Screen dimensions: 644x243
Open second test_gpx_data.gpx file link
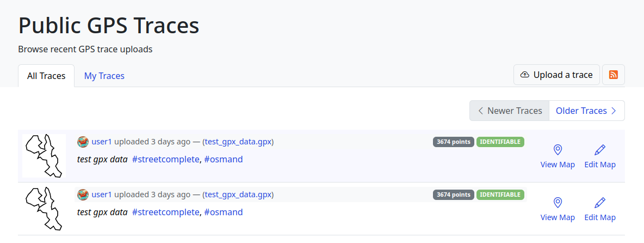click(x=238, y=195)
